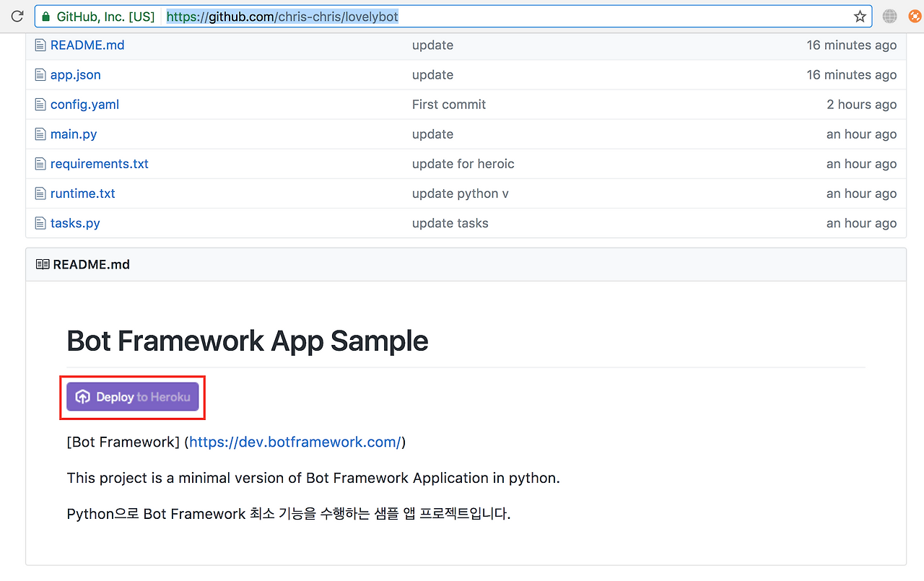Click the page reload icon
The width and height of the screenshot is (924, 581).
[x=16, y=15]
